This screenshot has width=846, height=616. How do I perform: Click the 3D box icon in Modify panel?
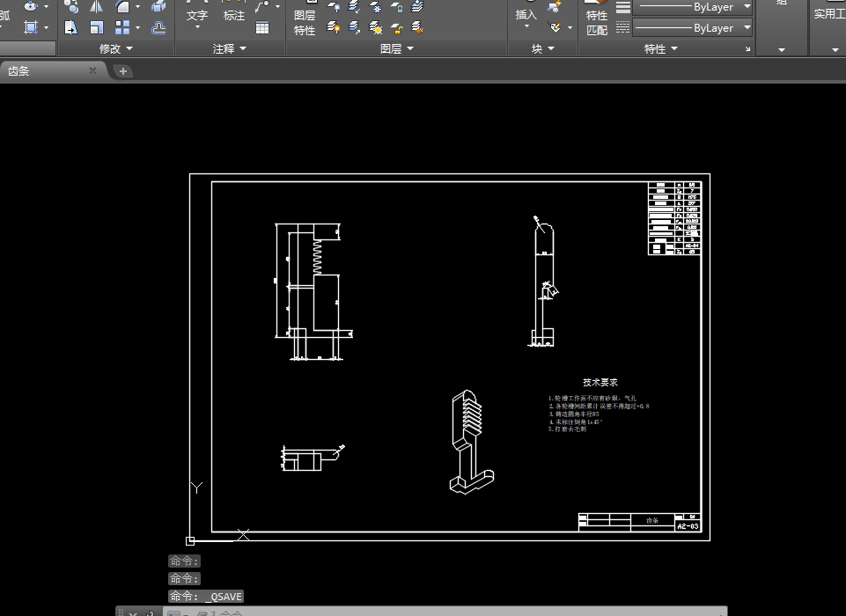158,6
